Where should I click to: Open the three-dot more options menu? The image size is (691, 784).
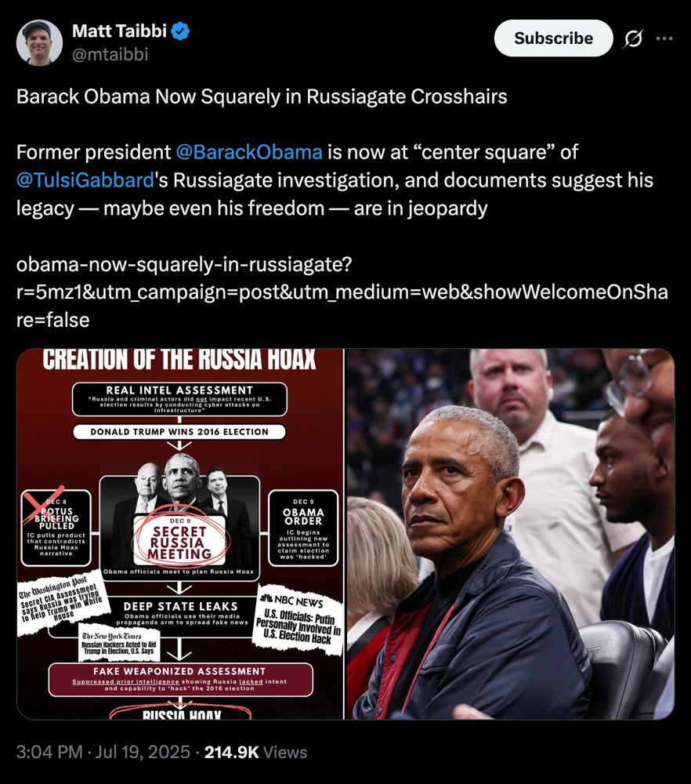[x=664, y=38]
